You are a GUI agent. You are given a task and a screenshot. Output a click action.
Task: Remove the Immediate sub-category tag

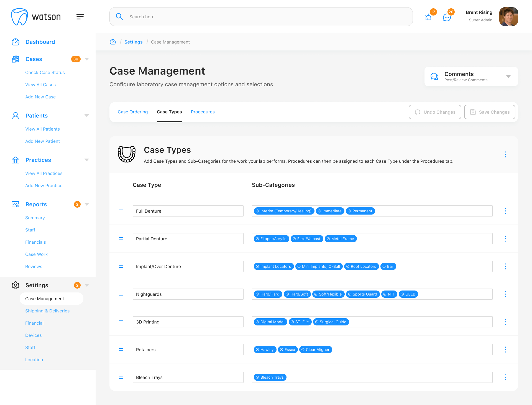click(319, 211)
